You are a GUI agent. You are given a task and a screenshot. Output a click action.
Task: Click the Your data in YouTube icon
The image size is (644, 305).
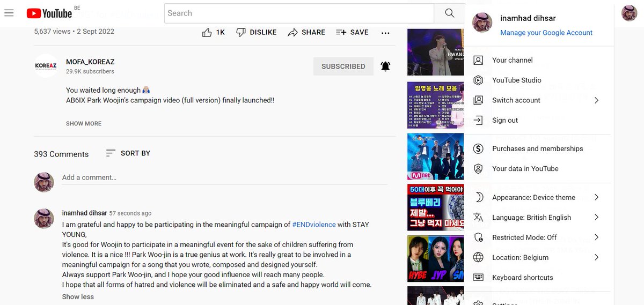click(x=478, y=169)
